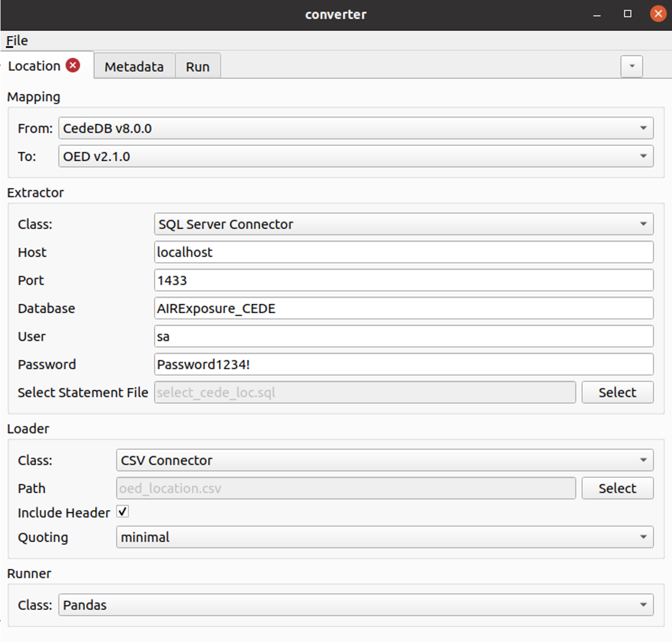The height and width of the screenshot is (642, 672).
Task: Open the Mapping From CedeDB dropdown
Action: point(356,128)
